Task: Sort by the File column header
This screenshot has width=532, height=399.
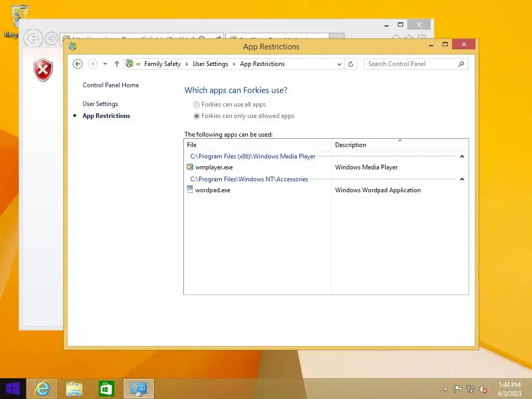Action: (x=258, y=145)
